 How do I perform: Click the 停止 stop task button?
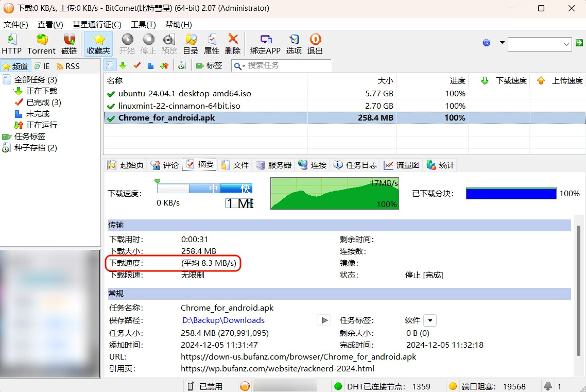(148, 44)
